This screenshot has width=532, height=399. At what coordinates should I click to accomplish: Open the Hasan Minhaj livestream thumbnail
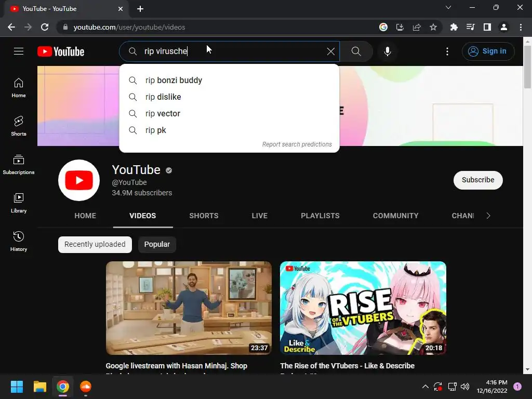coord(189,308)
